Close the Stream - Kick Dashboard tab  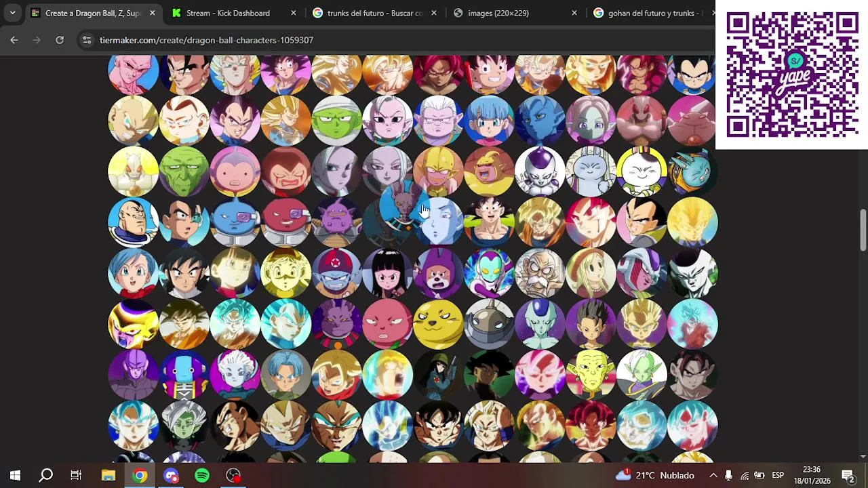[293, 13]
